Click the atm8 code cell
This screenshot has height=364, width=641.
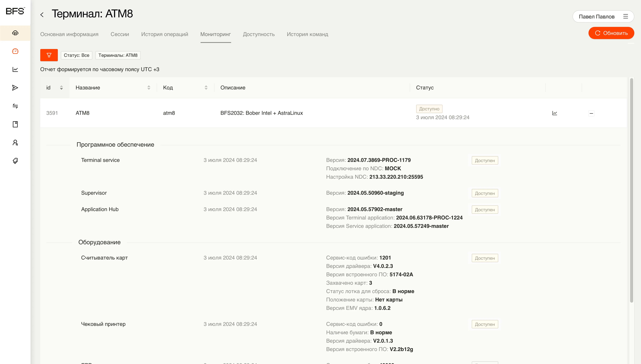[x=169, y=113]
